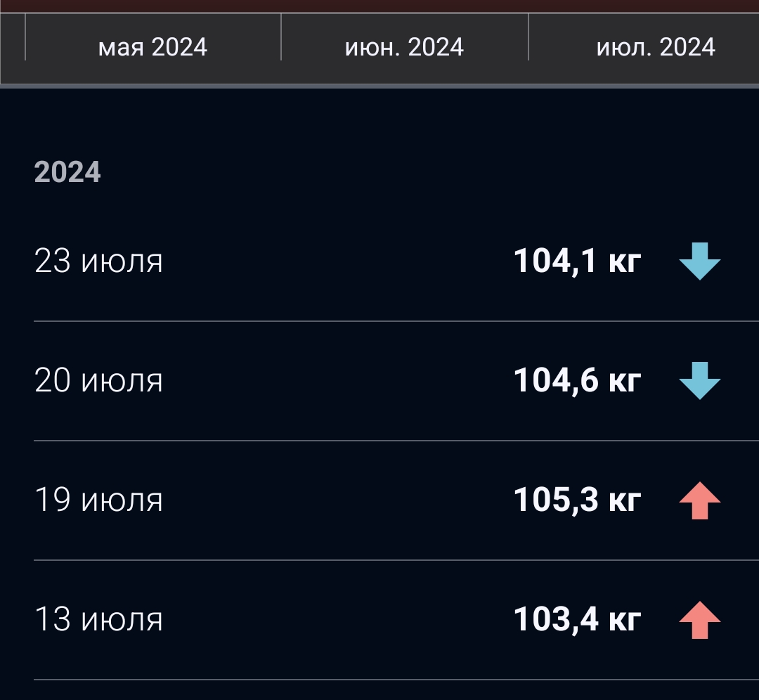
Task: Tap the 105,3 кг weight value
Action: click(577, 500)
